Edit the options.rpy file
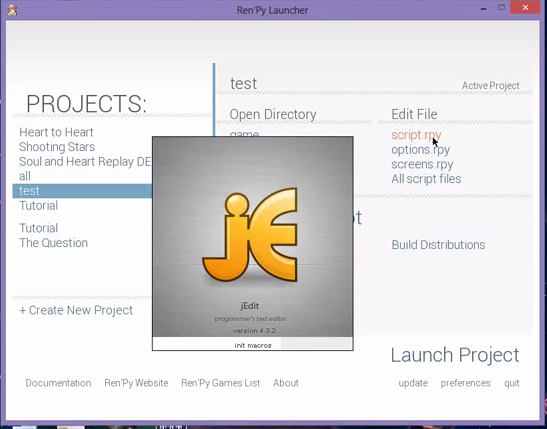Screen dimensions: 547x429 [x=420, y=150]
